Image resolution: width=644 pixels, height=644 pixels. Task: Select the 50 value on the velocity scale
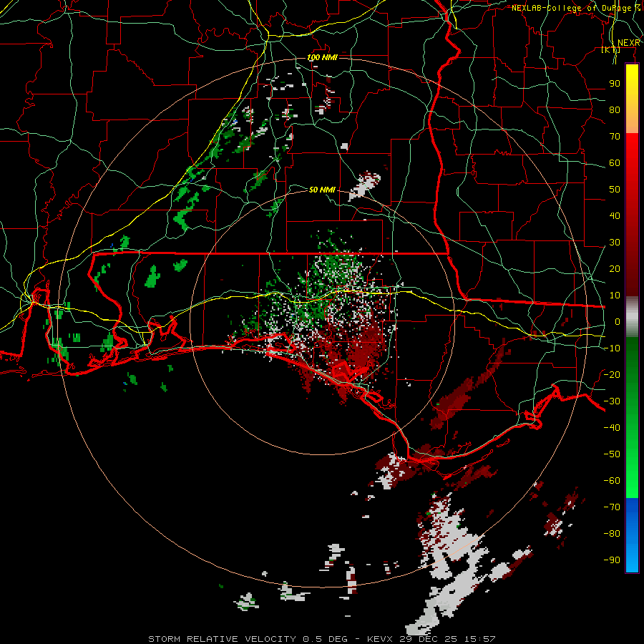click(615, 190)
